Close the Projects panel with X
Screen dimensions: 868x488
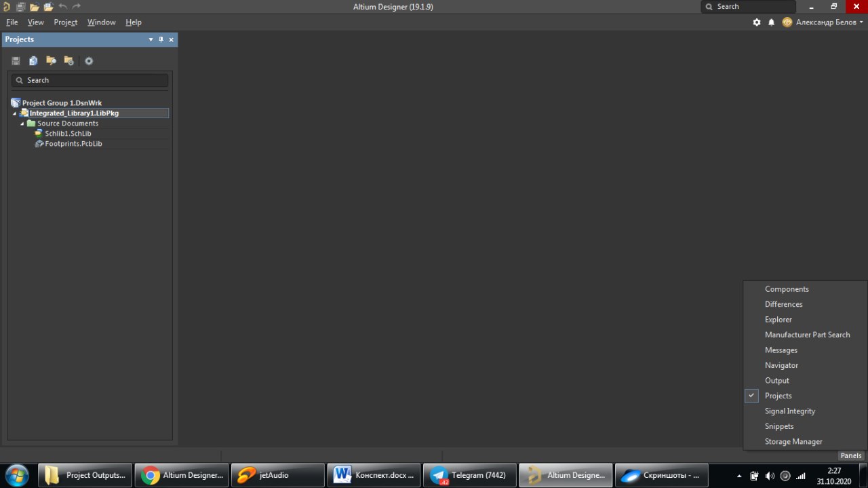pyautogui.click(x=171, y=40)
